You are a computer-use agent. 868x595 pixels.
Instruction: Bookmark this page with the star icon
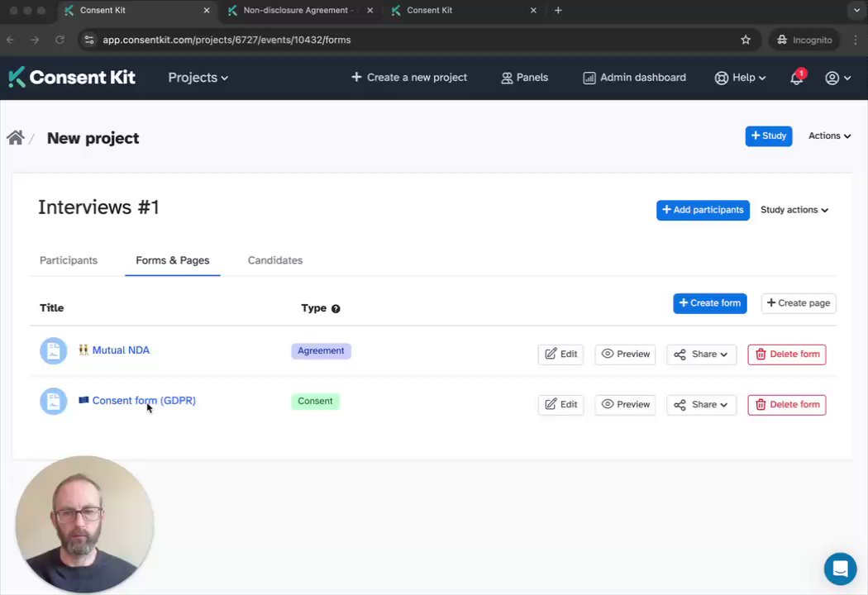(x=746, y=40)
